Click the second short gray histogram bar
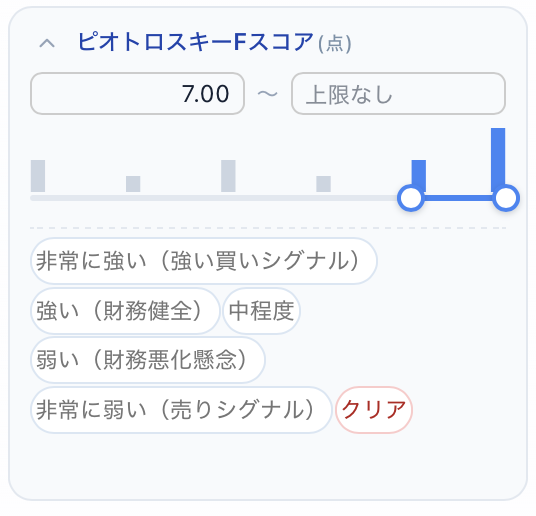 coord(133,184)
